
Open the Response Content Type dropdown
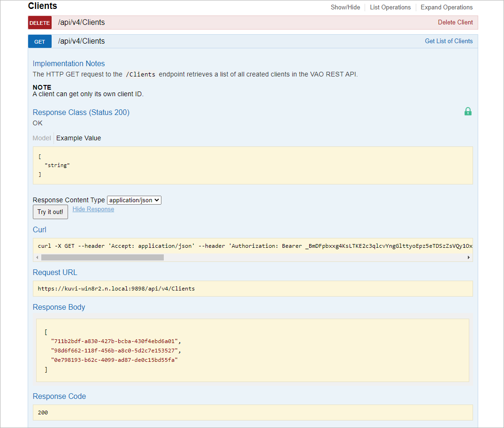134,200
